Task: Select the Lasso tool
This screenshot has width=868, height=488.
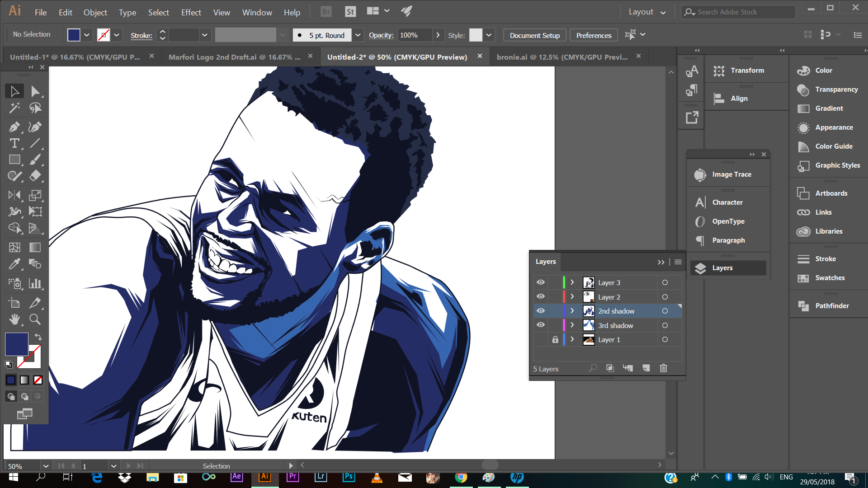Action: click(35, 108)
